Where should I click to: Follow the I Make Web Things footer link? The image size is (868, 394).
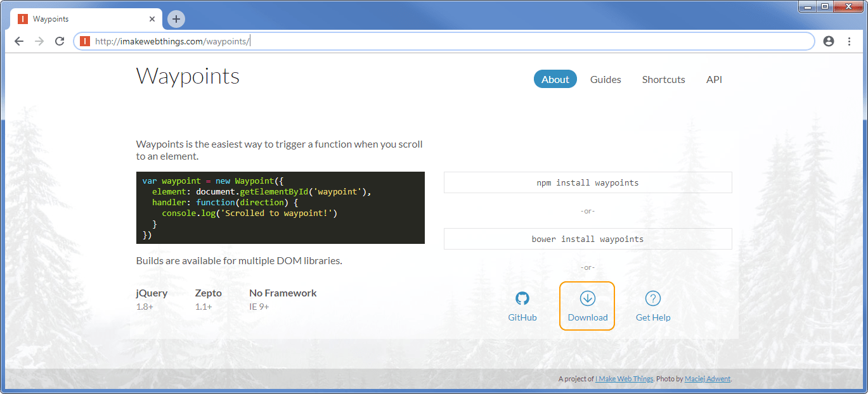pos(625,379)
